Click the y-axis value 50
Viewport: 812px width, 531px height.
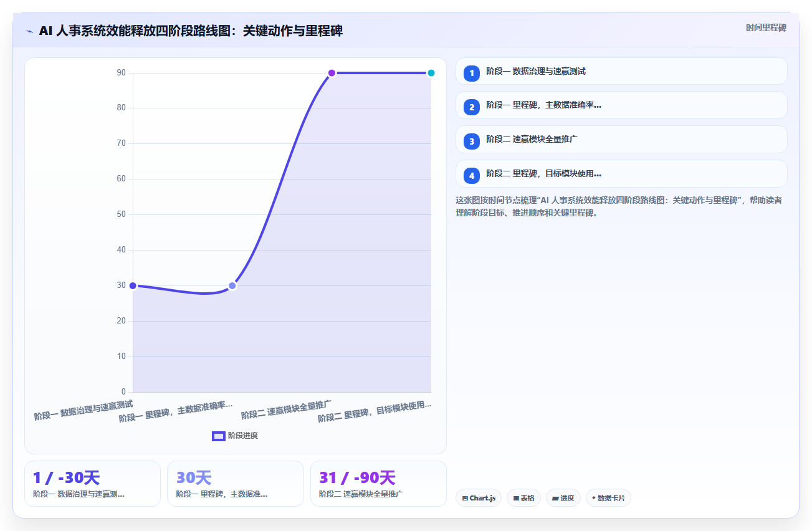121,214
